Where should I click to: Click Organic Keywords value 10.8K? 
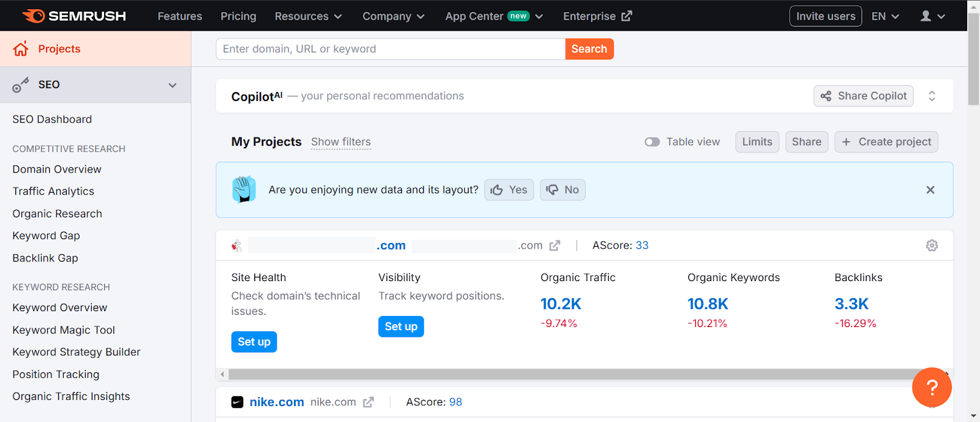707,304
